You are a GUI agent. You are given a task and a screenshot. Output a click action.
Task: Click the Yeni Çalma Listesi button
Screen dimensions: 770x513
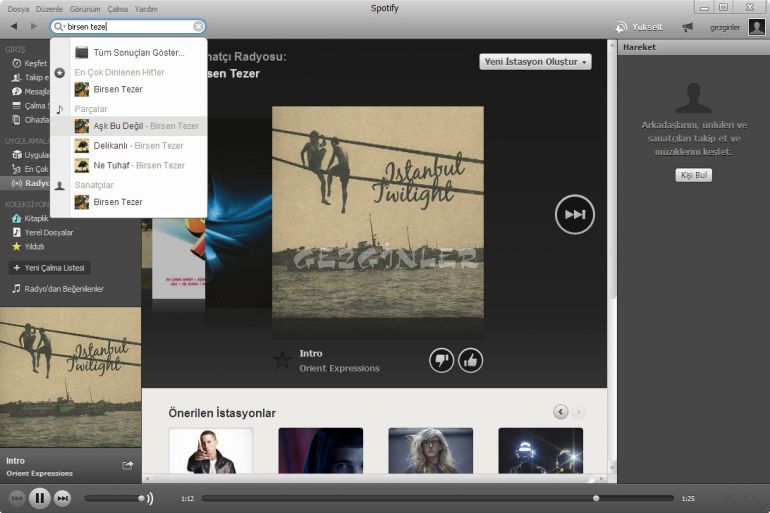[49, 268]
